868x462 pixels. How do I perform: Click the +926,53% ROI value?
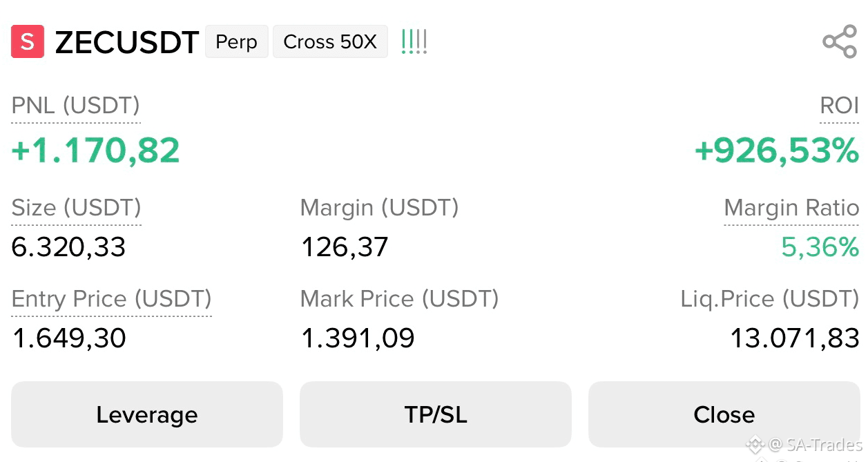(x=777, y=151)
